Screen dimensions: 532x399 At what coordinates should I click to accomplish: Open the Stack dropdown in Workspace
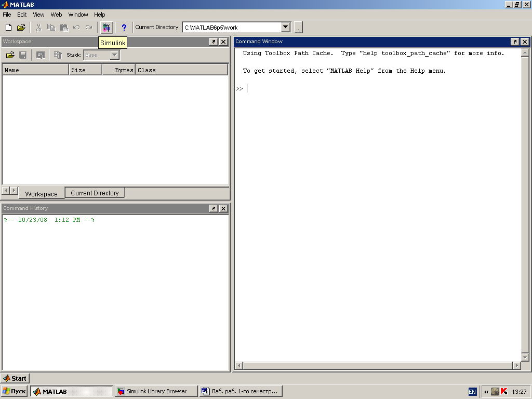(115, 55)
